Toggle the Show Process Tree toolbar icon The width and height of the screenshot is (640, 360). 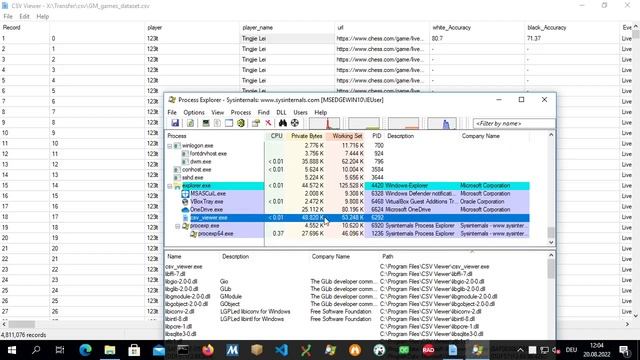(x=217, y=123)
